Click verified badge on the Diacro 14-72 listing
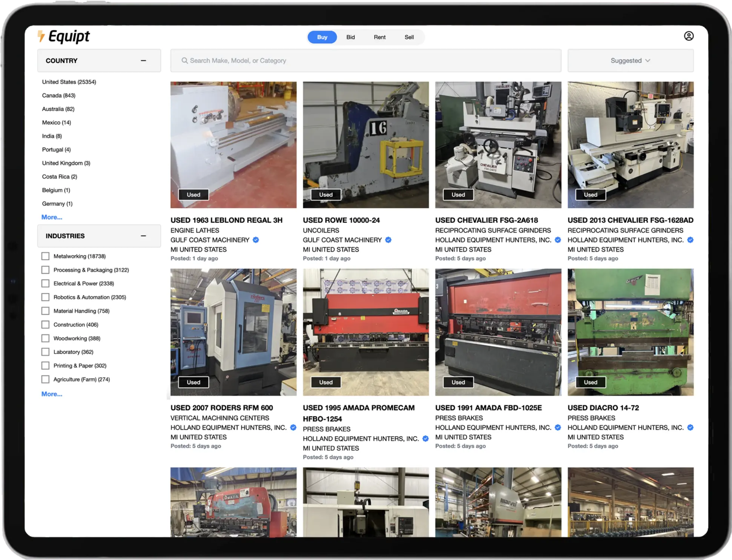Viewport: 732px width, 560px height. [690, 427]
